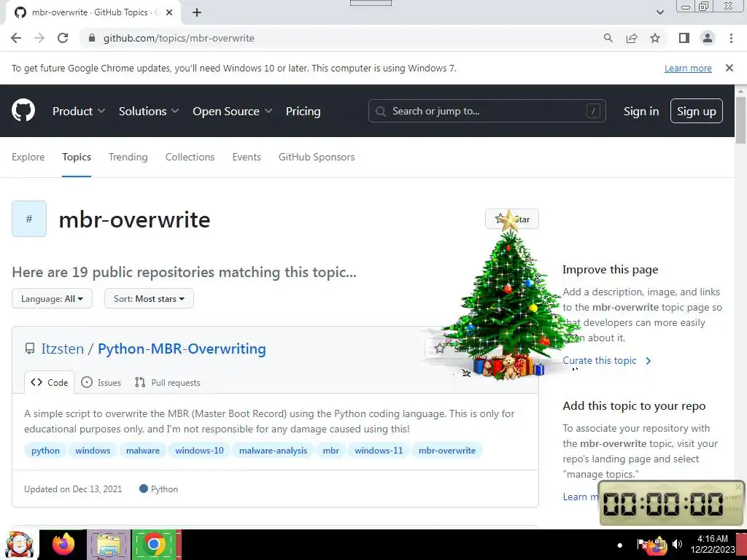
Task: Click the forward navigation arrow
Action: point(39,38)
